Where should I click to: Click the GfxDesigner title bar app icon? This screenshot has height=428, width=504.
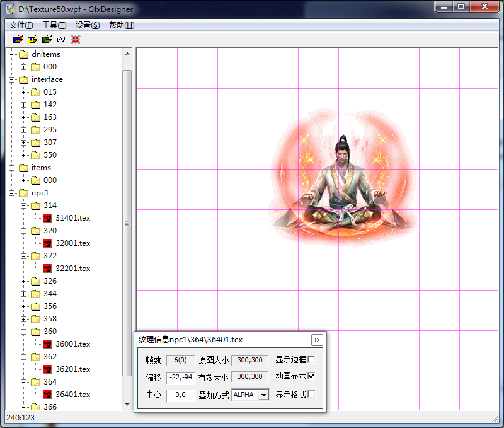pyautogui.click(x=10, y=9)
